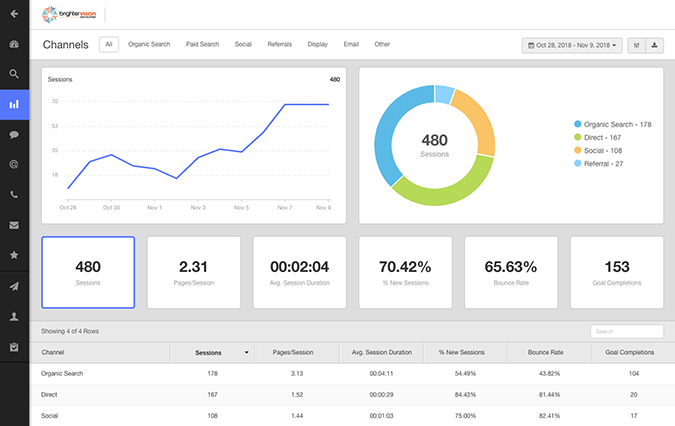Click the download report icon button

tap(654, 45)
